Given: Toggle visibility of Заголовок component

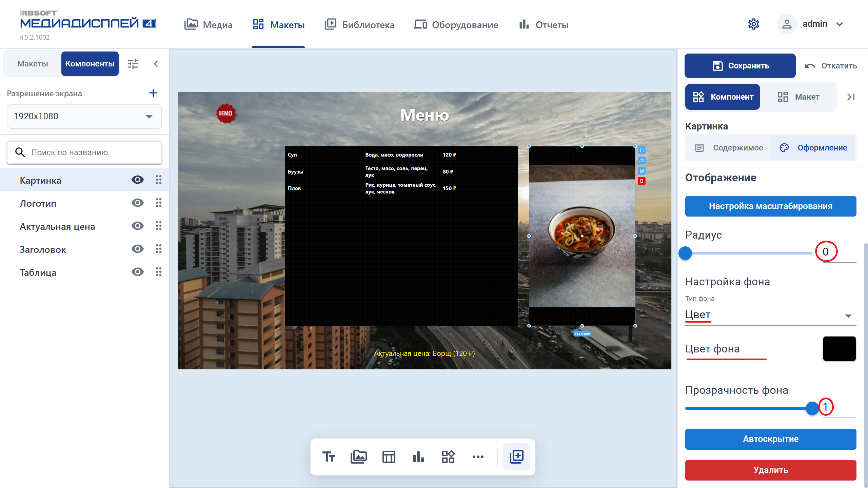Looking at the screenshot, I should [x=138, y=249].
